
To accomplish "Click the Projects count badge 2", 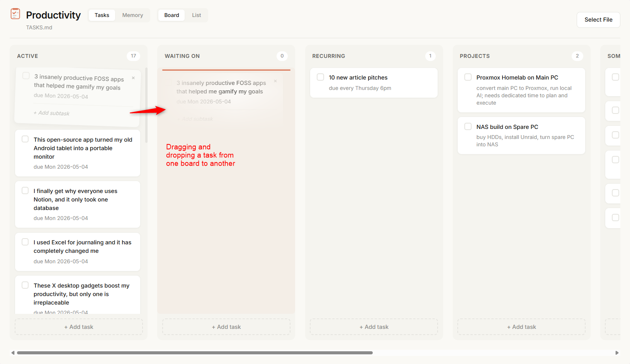I will [577, 56].
